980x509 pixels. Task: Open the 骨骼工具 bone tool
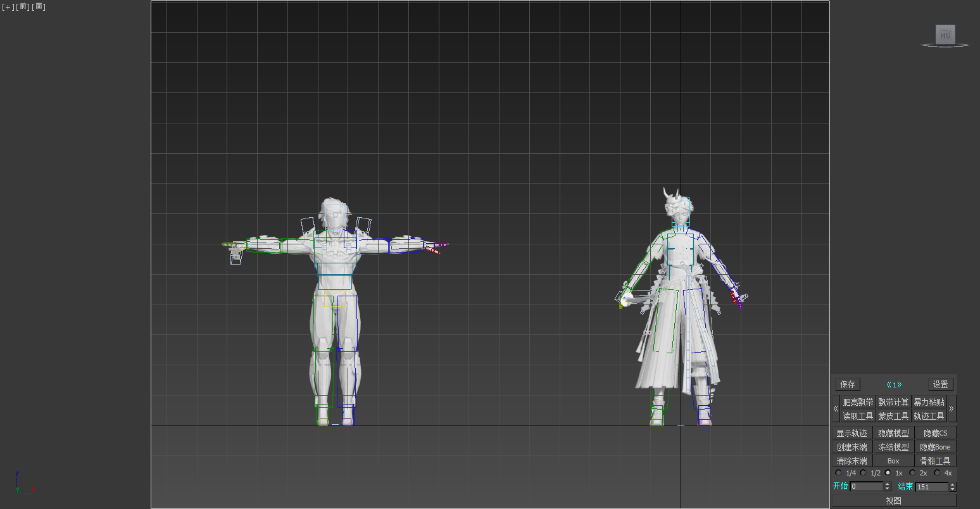935,461
